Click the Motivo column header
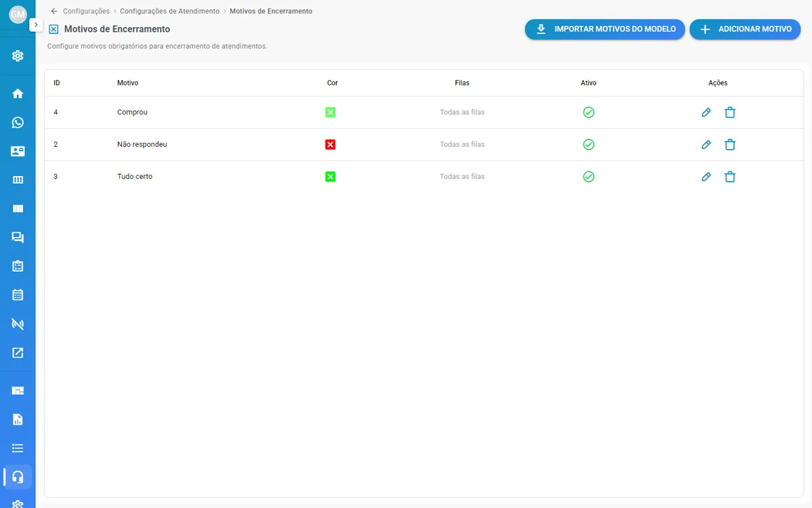812x508 pixels. (x=128, y=83)
